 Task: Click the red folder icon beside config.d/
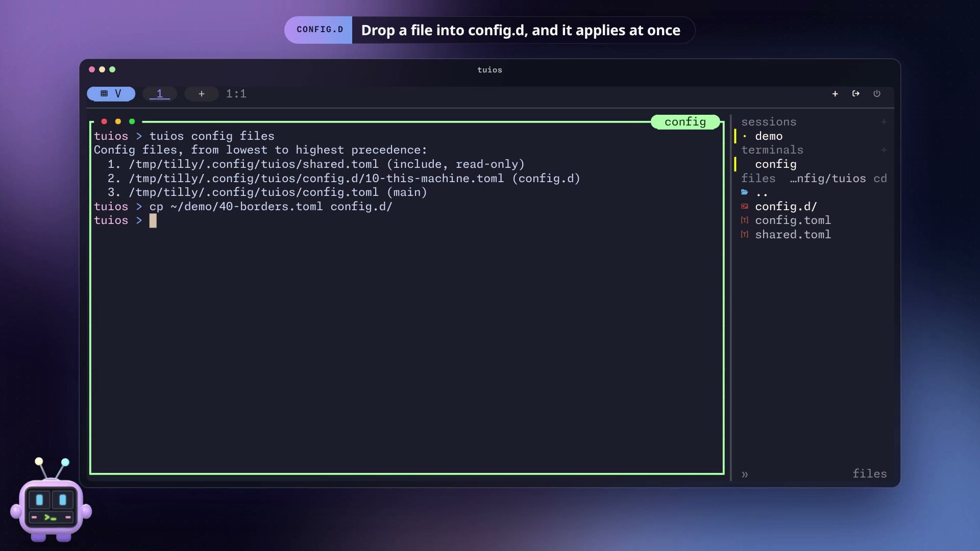[x=745, y=207]
